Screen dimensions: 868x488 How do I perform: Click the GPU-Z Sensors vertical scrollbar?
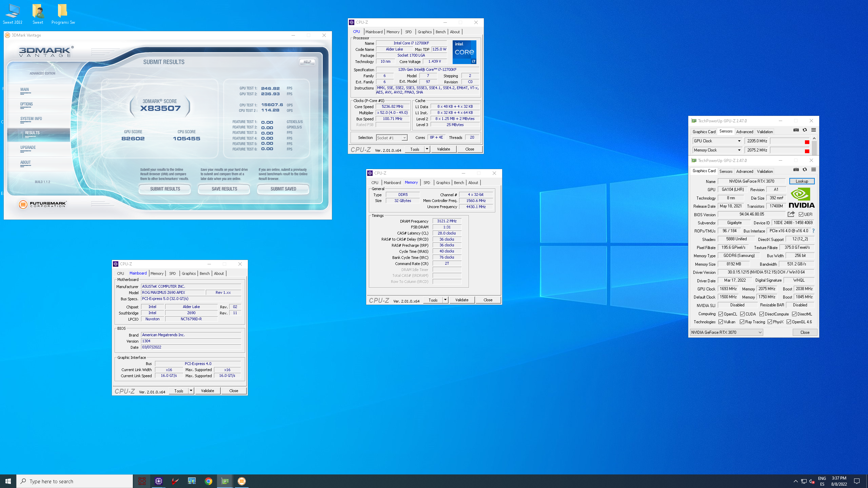[814, 146]
